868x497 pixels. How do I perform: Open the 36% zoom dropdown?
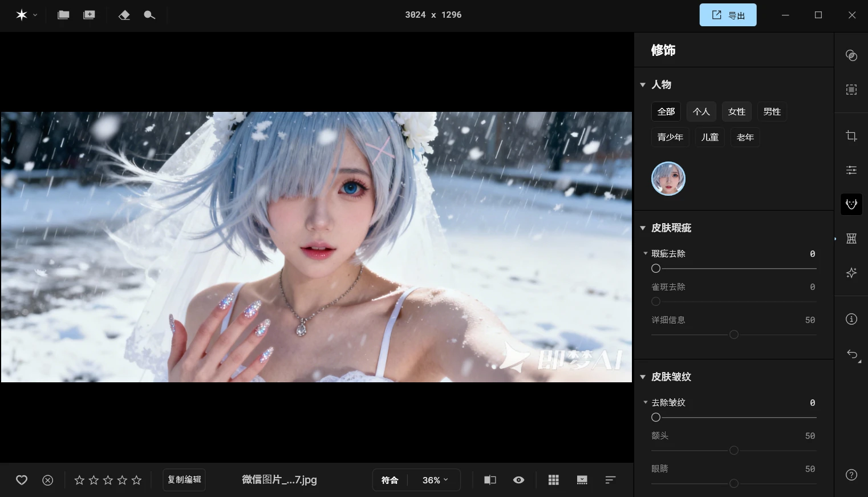pyautogui.click(x=435, y=480)
